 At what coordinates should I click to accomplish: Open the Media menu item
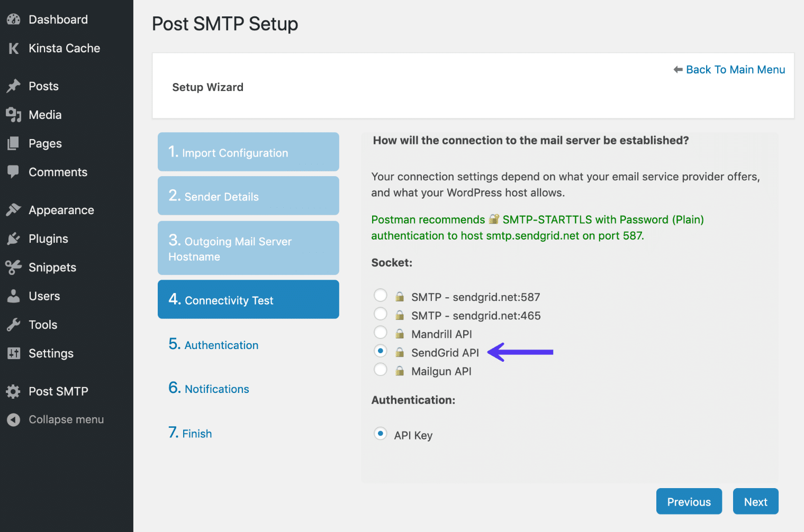click(x=67, y=115)
